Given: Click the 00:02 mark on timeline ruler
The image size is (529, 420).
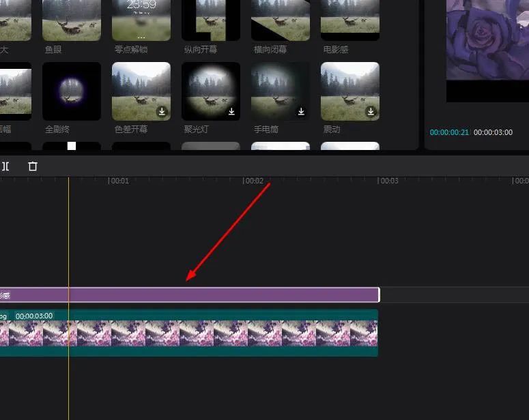Looking at the screenshot, I should click(253, 181).
